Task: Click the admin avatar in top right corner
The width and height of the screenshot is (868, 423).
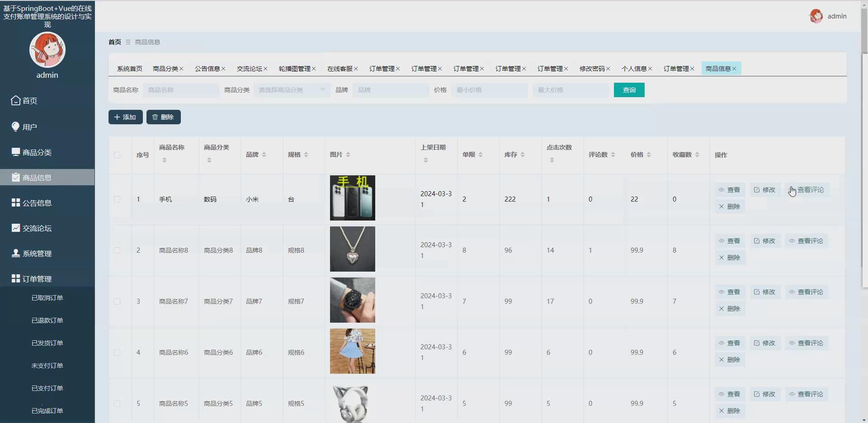Action: (816, 16)
